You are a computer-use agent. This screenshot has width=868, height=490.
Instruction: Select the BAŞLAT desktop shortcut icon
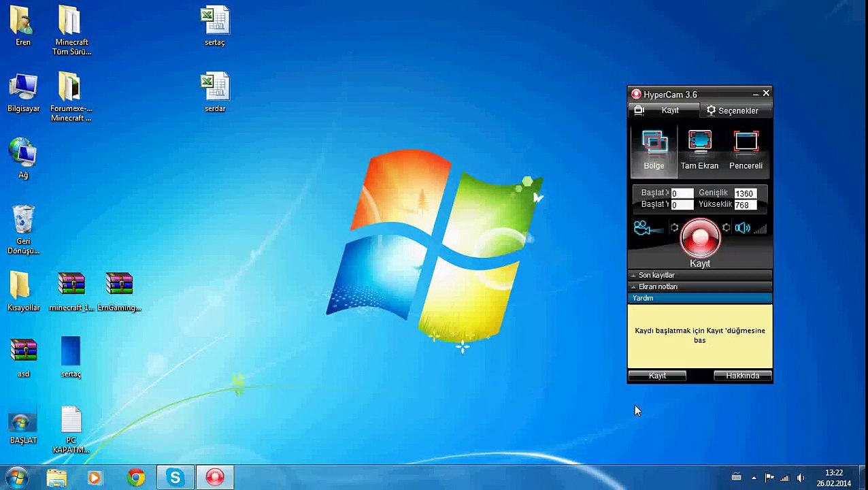click(23, 427)
